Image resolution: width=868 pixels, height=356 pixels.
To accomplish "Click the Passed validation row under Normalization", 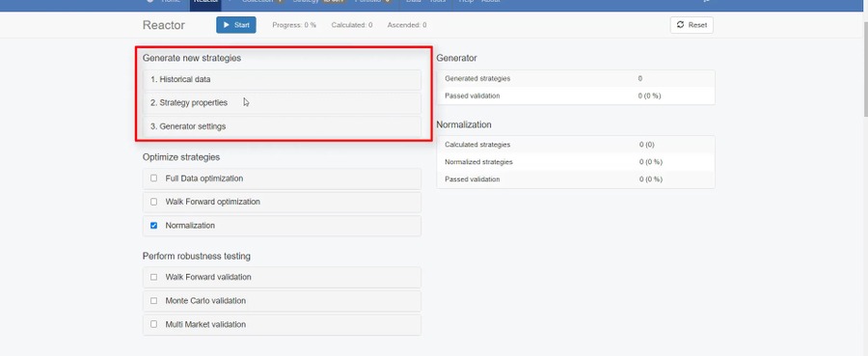I will tap(576, 179).
